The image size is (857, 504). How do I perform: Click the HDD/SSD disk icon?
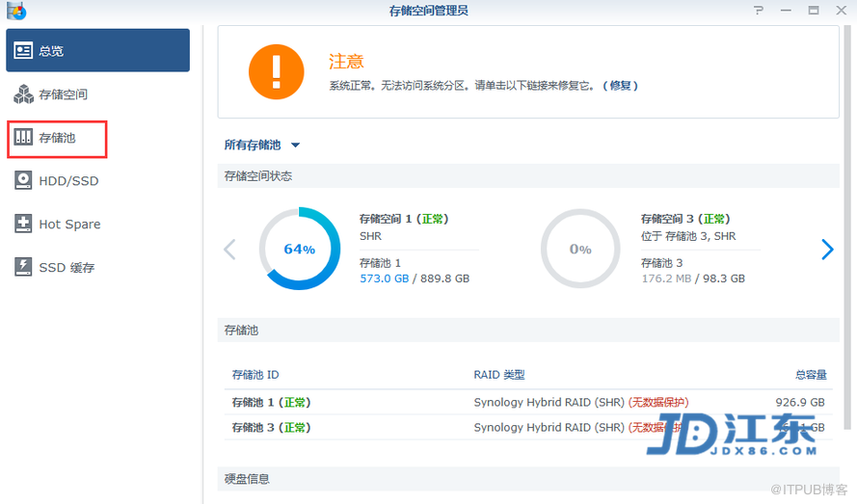tap(23, 181)
